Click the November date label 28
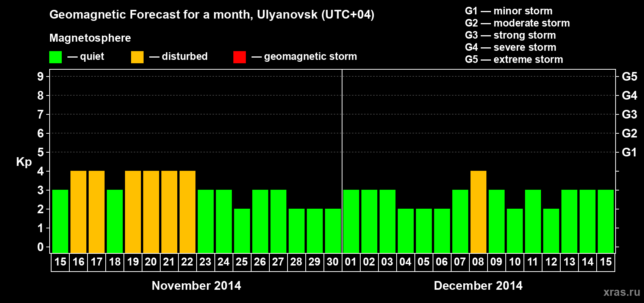This screenshot has width=644, height=303. pyautogui.click(x=296, y=262)
